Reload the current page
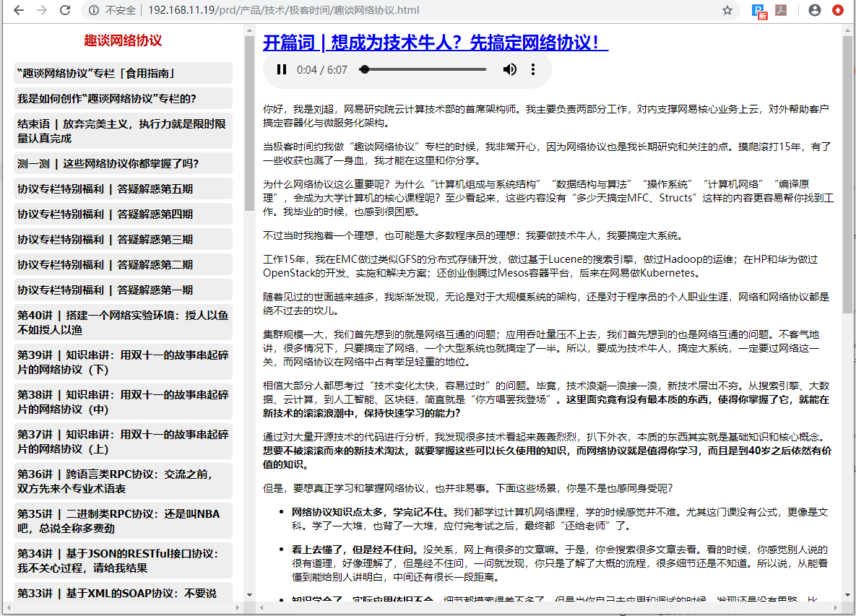Viewport: 856px width, 616px height. tap(65, 10)
